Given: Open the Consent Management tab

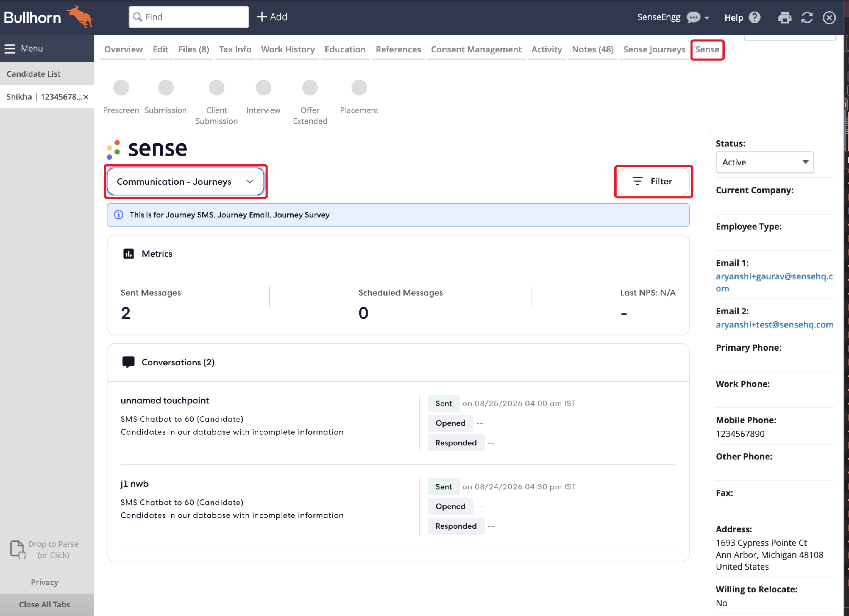Looking at the screenshot, I should 476,49.
